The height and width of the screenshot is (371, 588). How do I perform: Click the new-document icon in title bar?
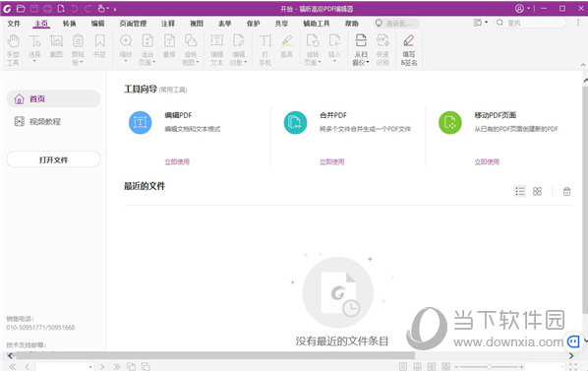61,8
